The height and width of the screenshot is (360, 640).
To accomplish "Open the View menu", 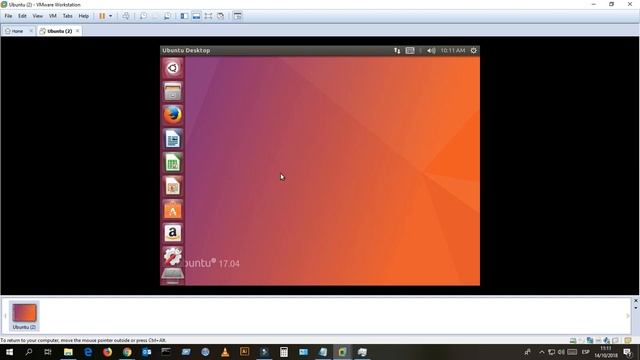I will coord(38,16).
